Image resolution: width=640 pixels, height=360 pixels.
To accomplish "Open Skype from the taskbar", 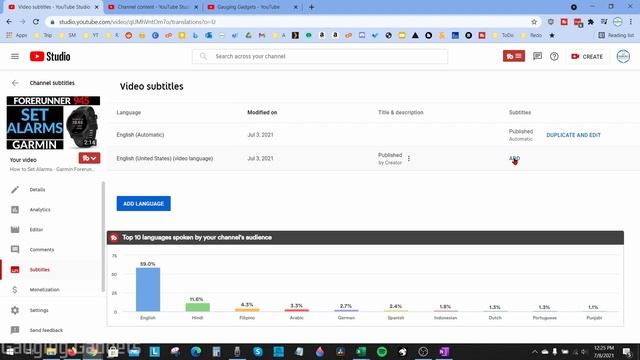I will tap(258, 351).
